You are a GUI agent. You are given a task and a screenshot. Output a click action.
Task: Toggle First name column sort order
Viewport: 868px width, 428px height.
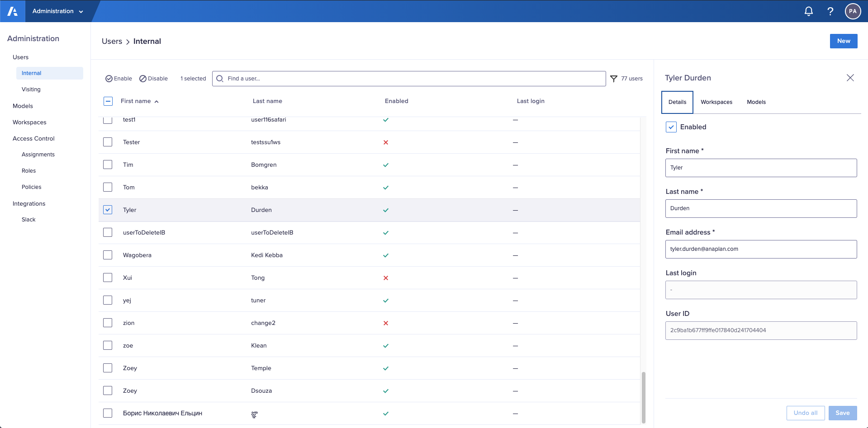coord(157,101)
